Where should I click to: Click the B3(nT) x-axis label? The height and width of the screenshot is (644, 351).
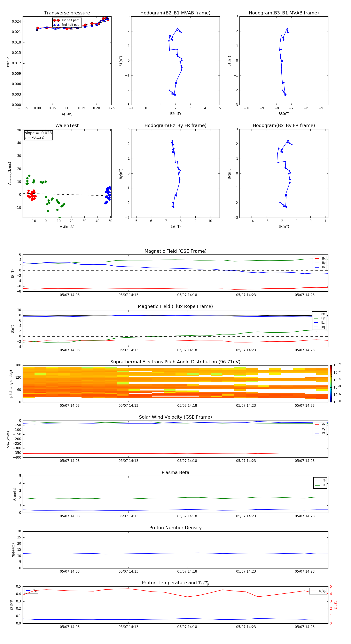coord(284,114)
